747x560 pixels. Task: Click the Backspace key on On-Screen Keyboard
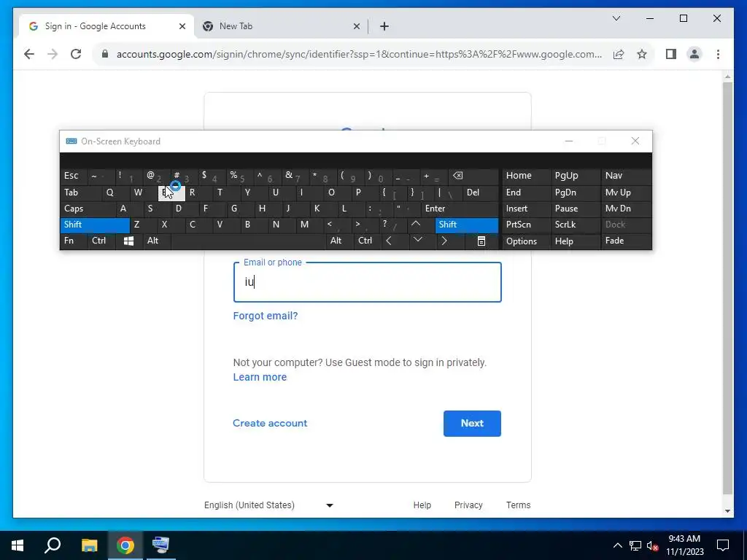pos(473,176)
